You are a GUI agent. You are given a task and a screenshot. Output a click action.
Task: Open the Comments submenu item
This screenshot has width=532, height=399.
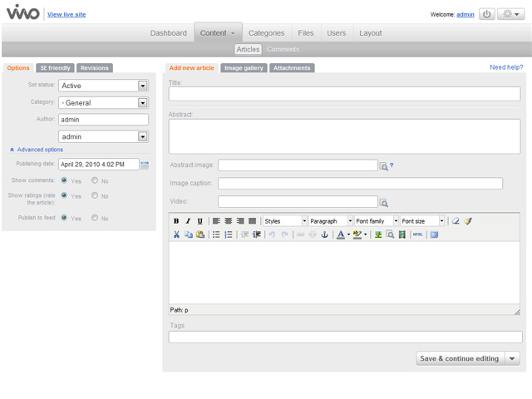[x=283, y=49]
